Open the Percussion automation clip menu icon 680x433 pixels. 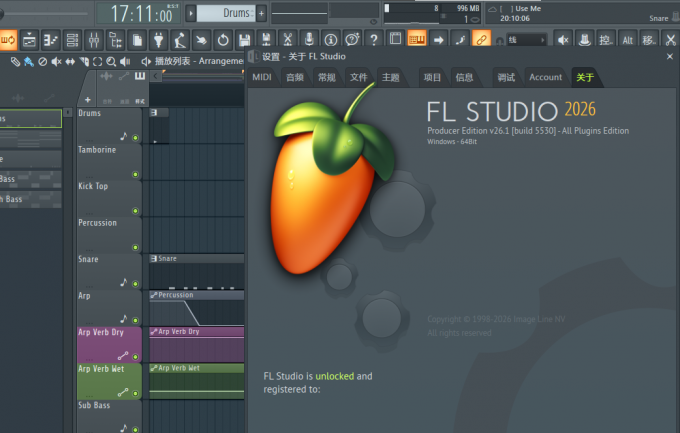pos(154,295)
